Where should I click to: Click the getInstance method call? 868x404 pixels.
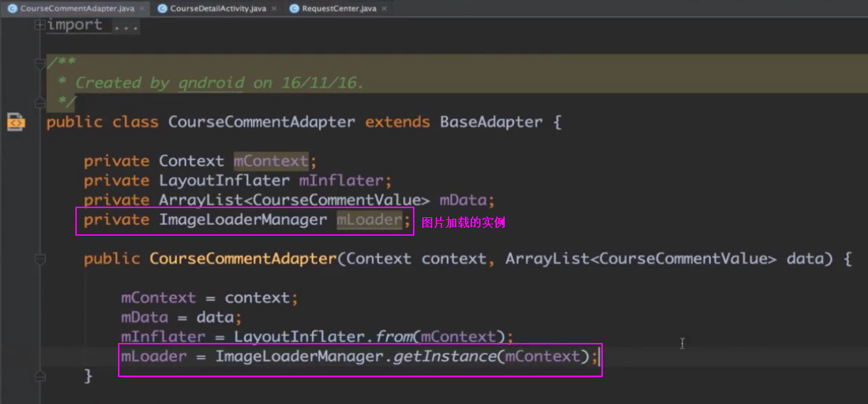[446, 356]
